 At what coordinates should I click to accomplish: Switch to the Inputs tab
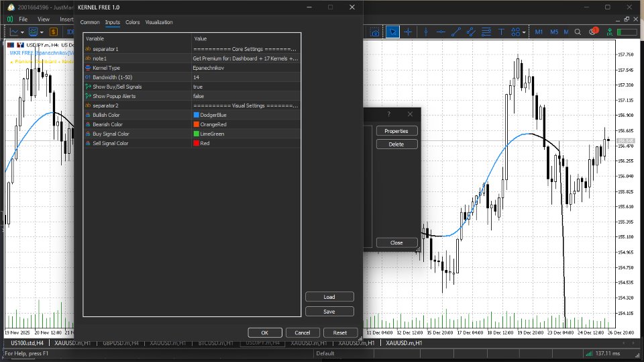[x=112, y=22]
